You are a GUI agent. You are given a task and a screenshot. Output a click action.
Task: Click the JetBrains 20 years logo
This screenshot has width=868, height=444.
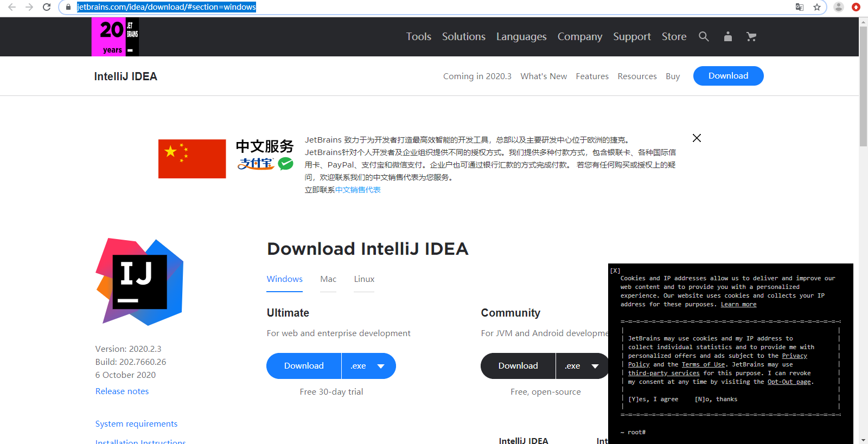115,37
